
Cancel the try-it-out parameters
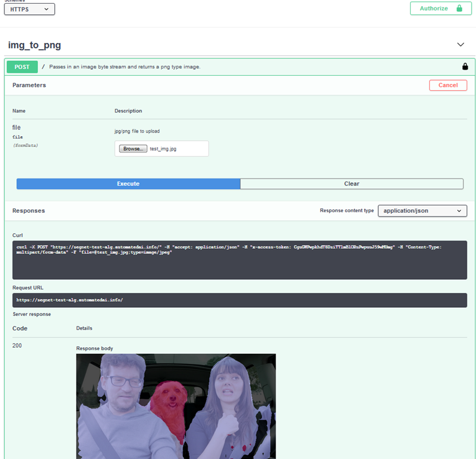pyautogui.click(x=448, y=85)
